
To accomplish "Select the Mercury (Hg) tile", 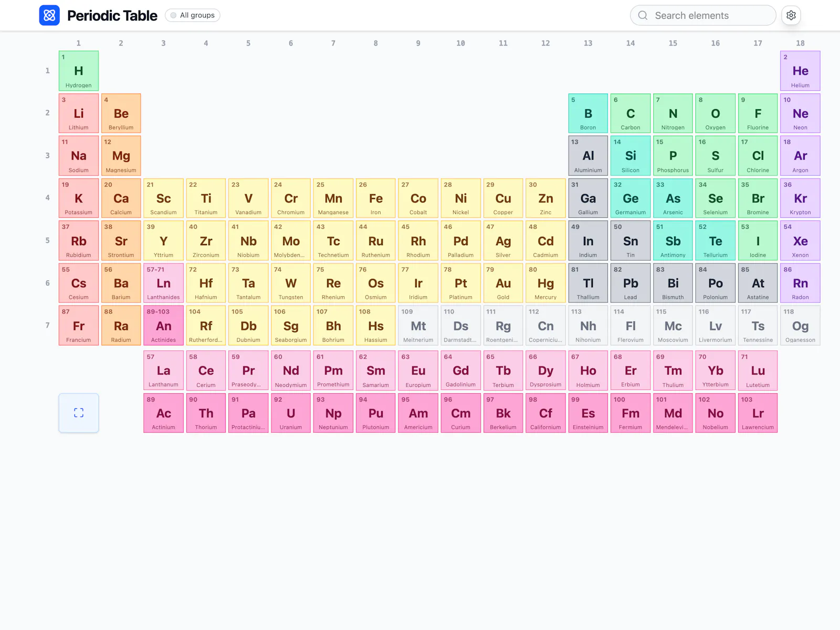I will [545, 283].
